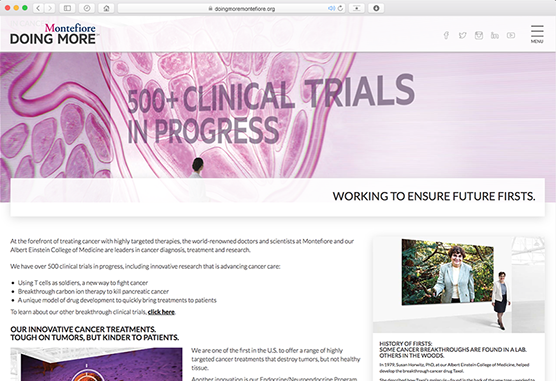Open the Instagram profile icon

[x=479, y=35]
